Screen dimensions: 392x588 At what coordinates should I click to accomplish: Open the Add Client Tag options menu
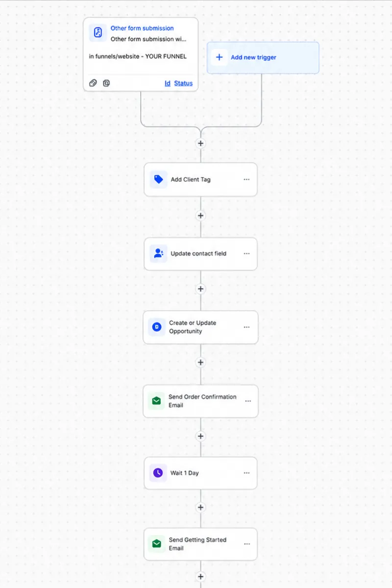click(x=246, y=179)
